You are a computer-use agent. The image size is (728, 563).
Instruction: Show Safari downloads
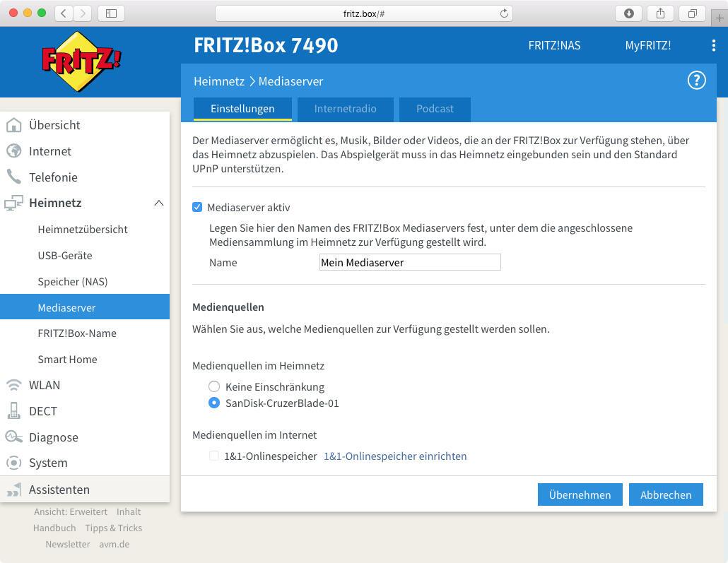pyautogui.click(x=628, y=13)
